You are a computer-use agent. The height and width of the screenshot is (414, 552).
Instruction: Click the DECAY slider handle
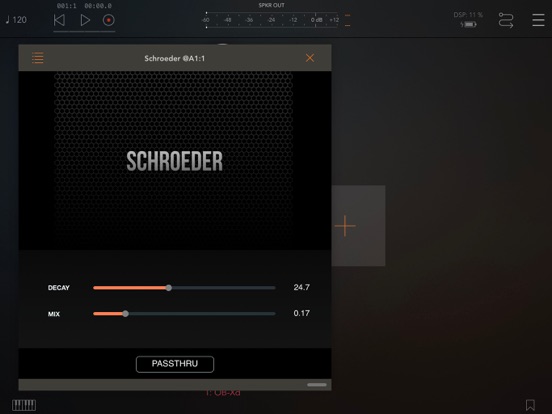169,288
